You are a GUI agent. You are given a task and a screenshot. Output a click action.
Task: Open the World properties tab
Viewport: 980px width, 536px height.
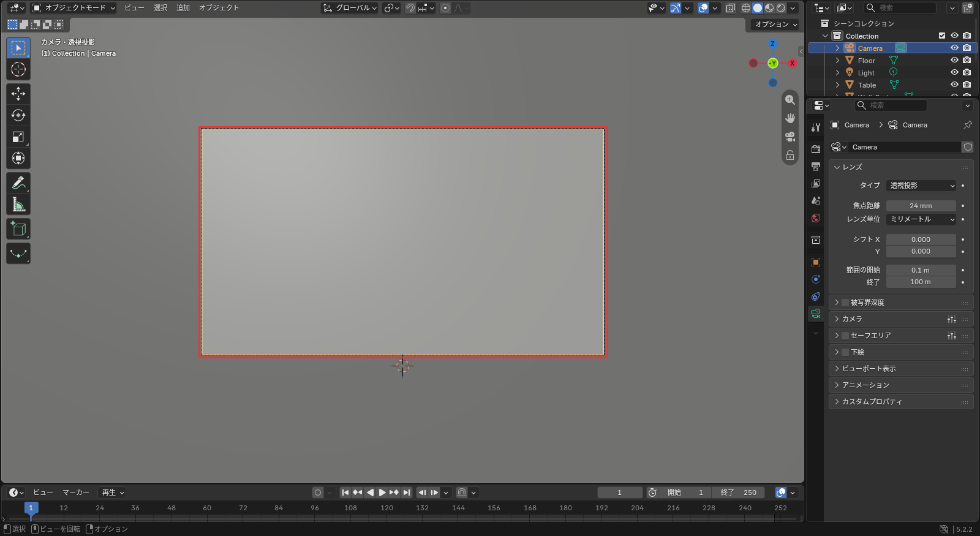[816, 218]
